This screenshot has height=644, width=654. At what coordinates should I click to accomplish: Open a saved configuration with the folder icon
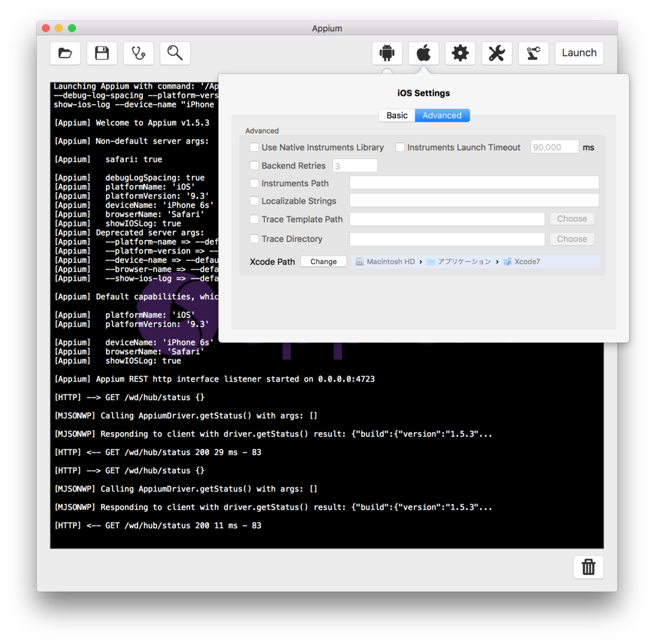click(x=65, y=53)
